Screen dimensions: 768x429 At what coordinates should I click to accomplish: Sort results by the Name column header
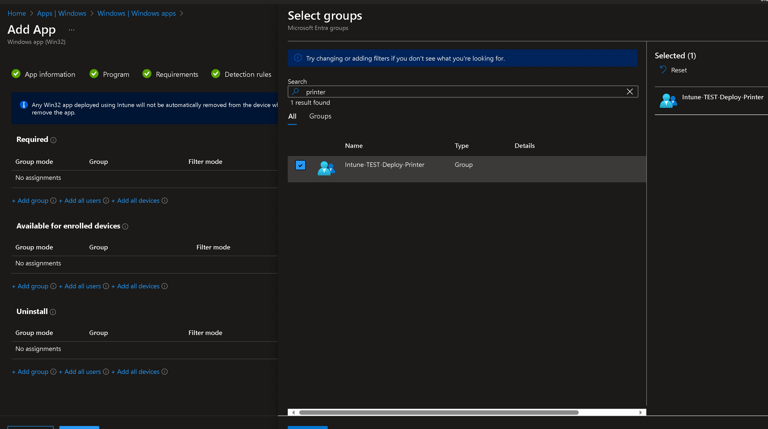354,146
